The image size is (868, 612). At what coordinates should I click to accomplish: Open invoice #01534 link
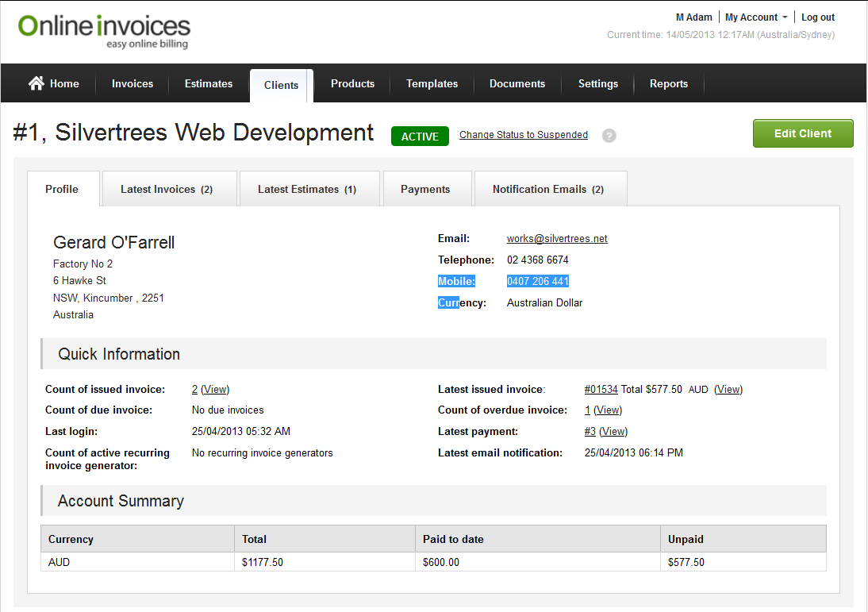601,389
